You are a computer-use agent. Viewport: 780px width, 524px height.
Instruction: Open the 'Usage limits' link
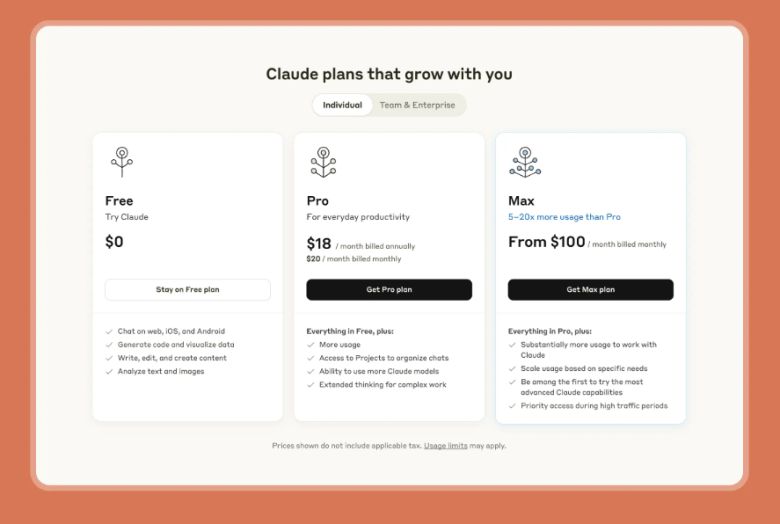pos(445,446)
